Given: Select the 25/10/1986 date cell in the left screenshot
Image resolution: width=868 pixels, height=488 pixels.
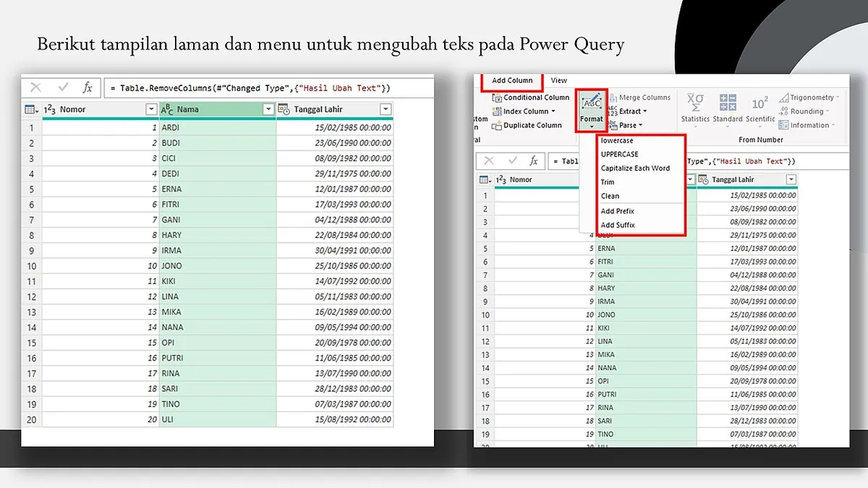Looking at the screenshot, I should point(334,266).
